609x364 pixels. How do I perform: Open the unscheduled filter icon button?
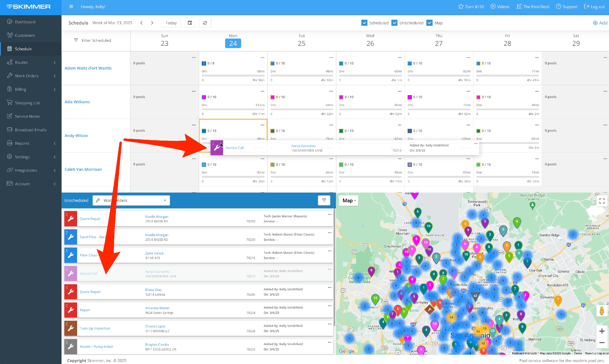[324, 200]
